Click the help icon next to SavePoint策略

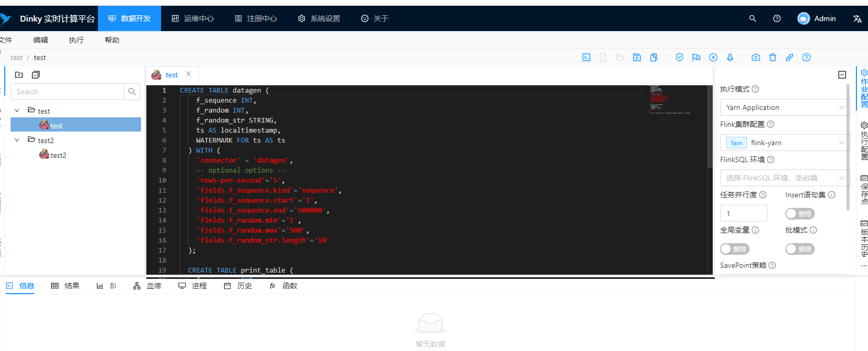(x=772, y=265)
